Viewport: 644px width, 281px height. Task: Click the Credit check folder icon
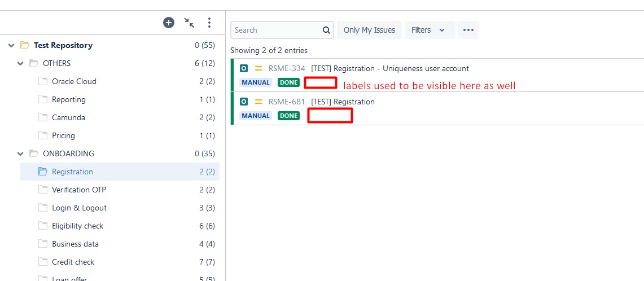43,262
